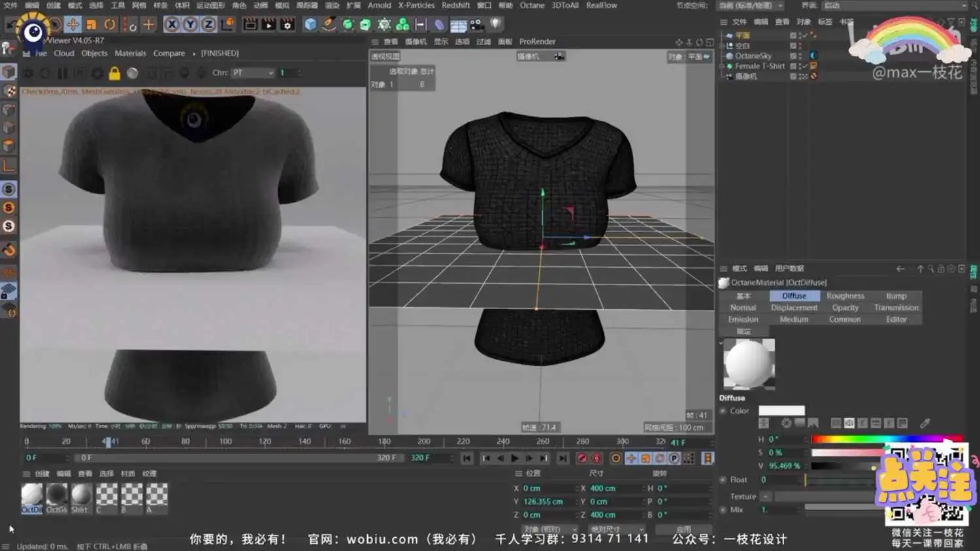Open the Chn PT dropdown

[x=252, y=73]
